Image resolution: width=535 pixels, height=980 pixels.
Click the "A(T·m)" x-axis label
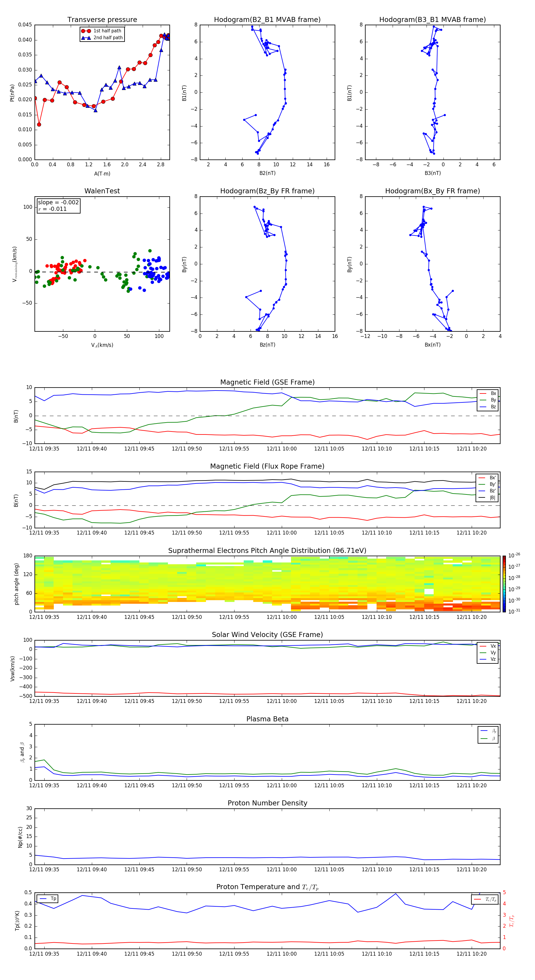[102, 174]
